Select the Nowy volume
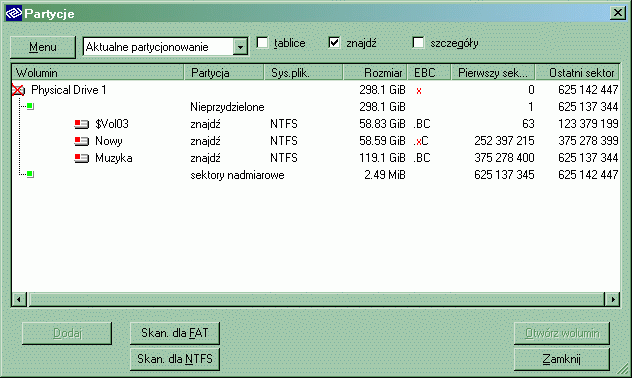This screenshot has width=632, height=378. pos(109,141)
